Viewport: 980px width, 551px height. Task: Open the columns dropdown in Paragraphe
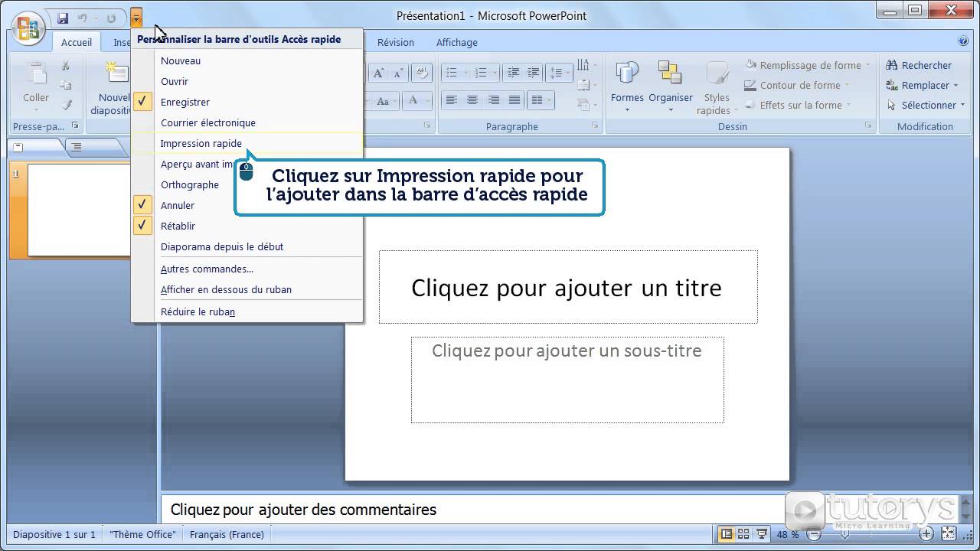(542, 100)
